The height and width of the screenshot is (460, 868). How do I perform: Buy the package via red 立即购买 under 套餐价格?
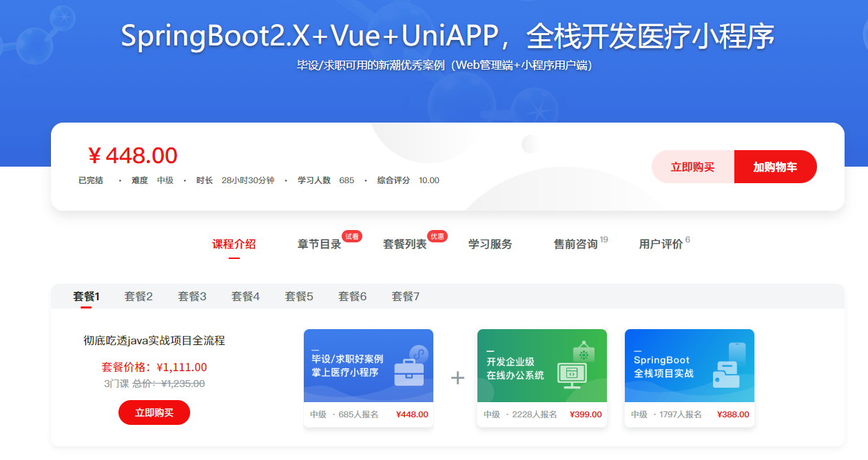coord(154,412)
